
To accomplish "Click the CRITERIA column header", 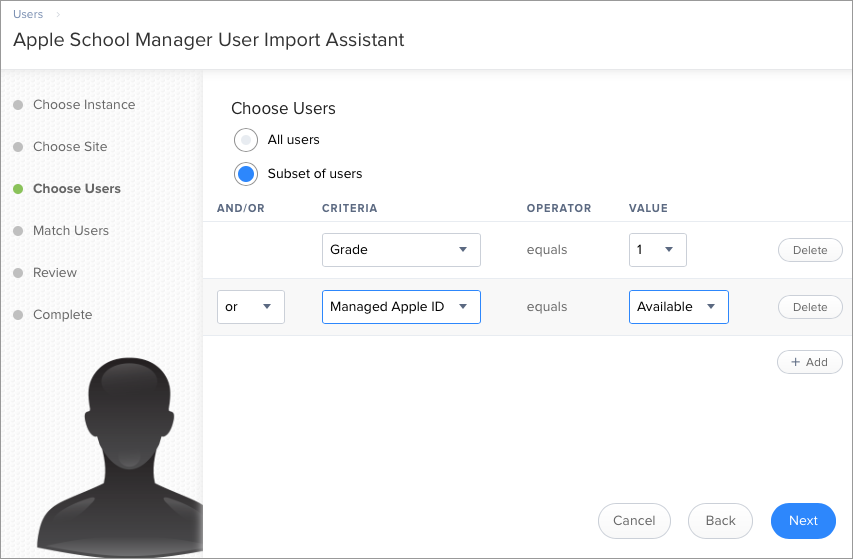I will pos(349,208).
